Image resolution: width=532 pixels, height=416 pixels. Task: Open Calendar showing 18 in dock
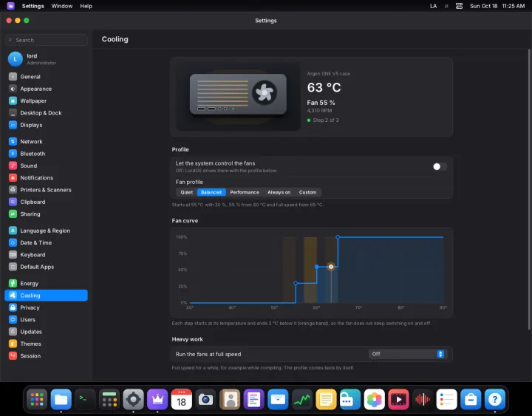[182, 399]
